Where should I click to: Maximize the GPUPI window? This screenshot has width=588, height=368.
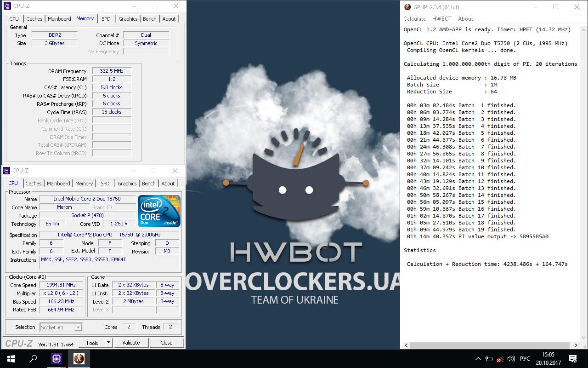[556, 7]
